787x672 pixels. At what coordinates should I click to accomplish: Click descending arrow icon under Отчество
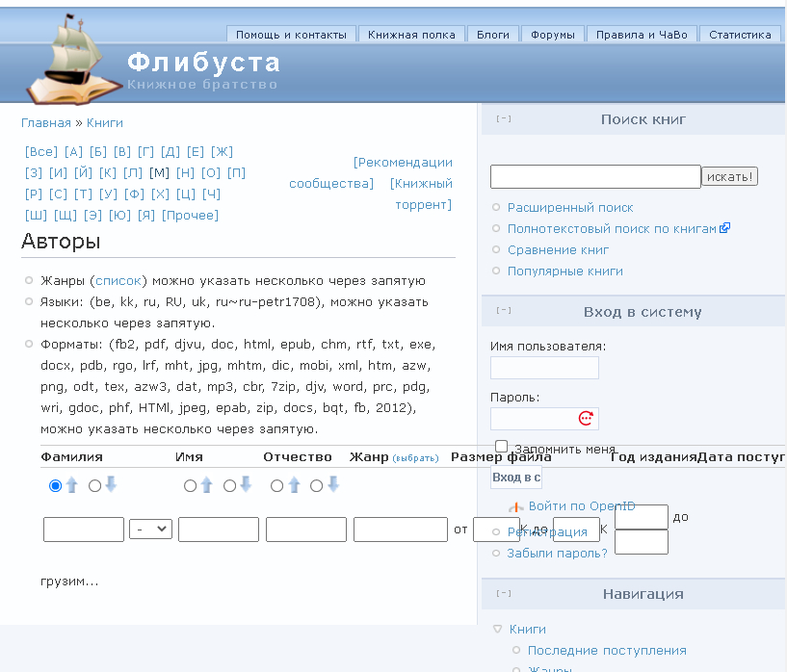coord(333,485)
